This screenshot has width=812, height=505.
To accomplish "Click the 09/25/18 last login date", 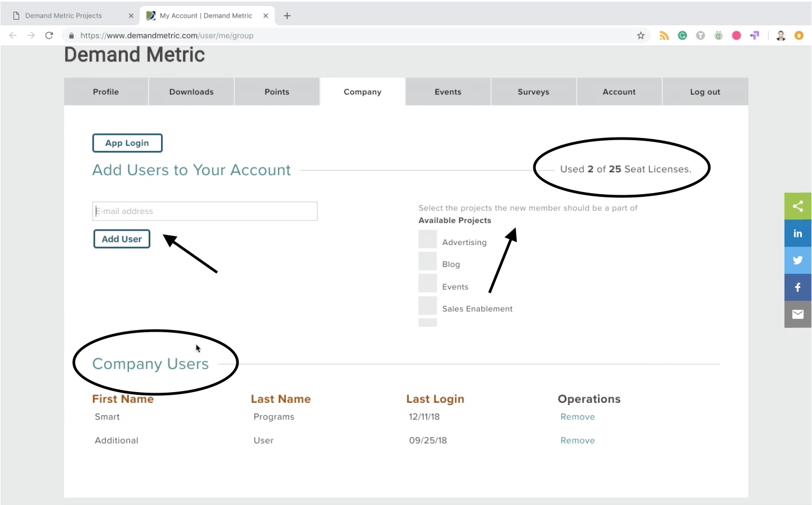I will tap(428, 440).
